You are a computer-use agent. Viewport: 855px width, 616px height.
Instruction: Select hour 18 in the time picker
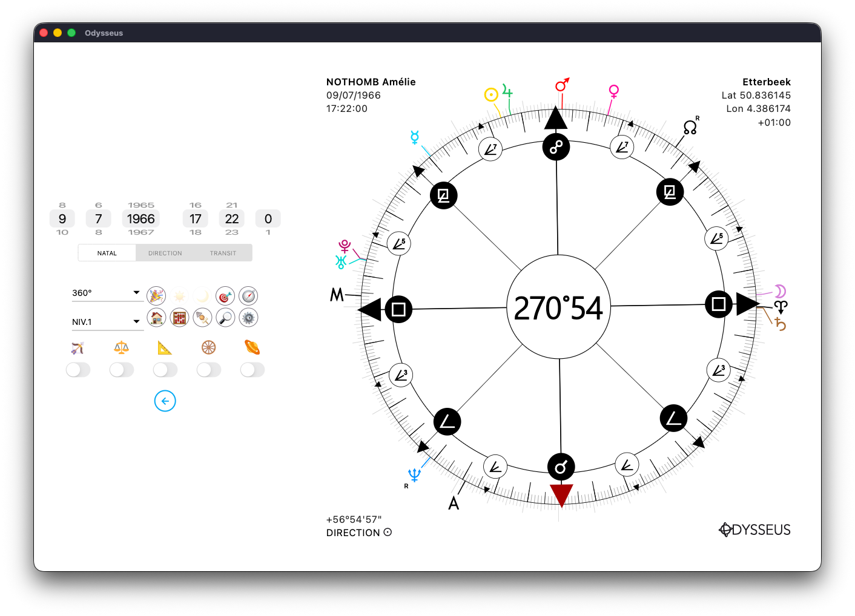pos(195,232)
